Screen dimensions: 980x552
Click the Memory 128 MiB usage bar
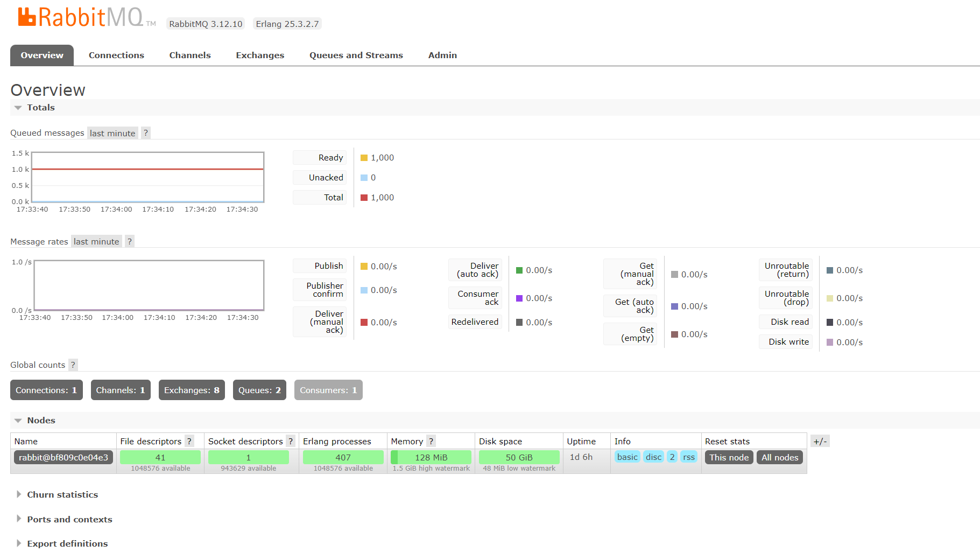coord(431,457)
